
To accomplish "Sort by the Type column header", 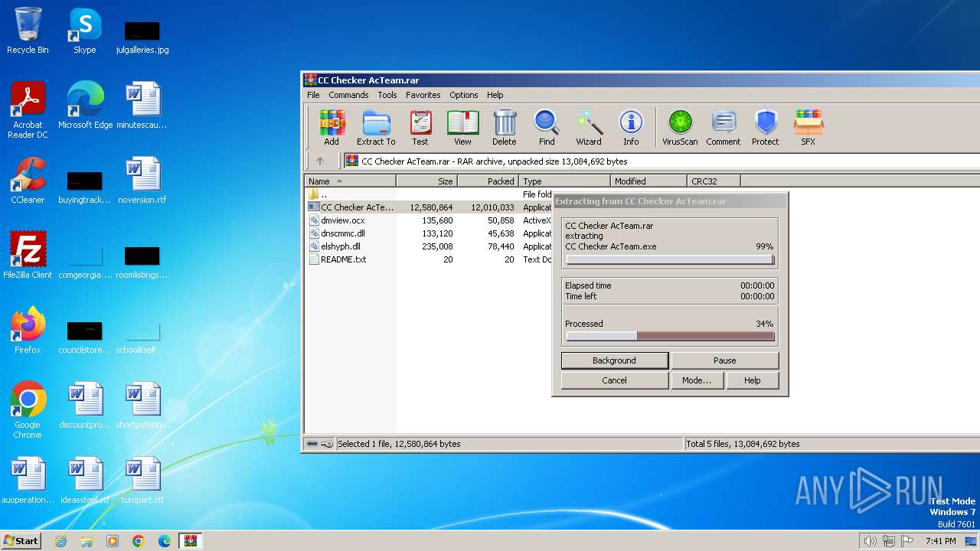I will tap(565, 181).
